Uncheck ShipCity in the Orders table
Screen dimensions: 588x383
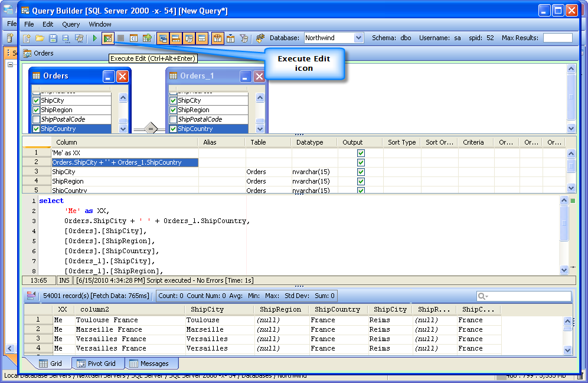click(x=37, y=100)
